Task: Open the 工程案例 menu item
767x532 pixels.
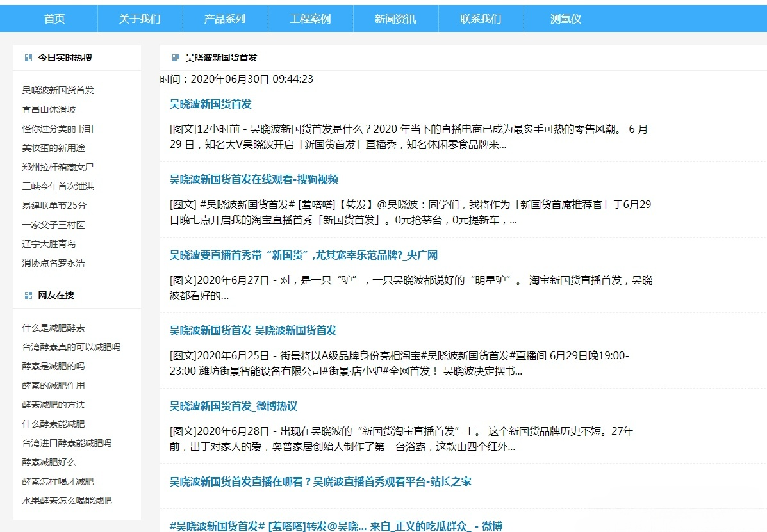Action: (310, 19)
